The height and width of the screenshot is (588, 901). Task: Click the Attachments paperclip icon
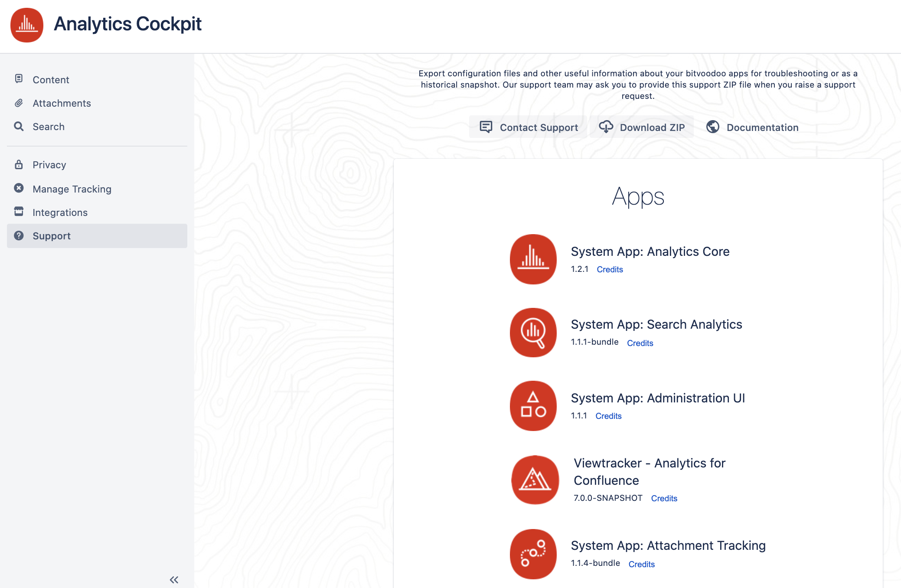19,103
